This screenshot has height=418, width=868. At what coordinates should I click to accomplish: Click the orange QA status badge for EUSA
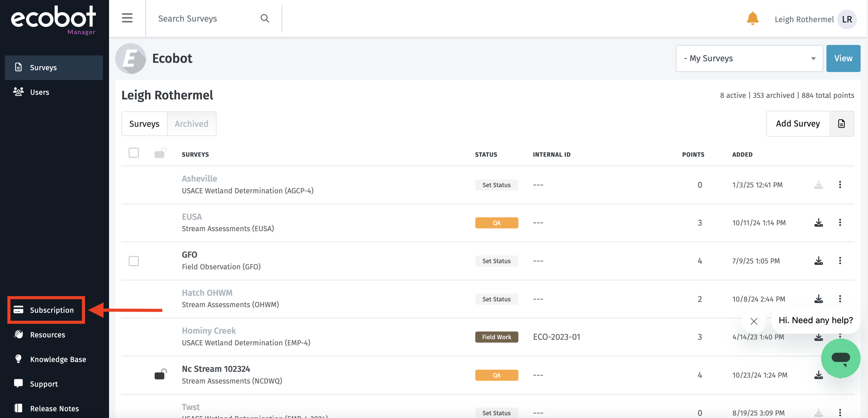point(496,223)
